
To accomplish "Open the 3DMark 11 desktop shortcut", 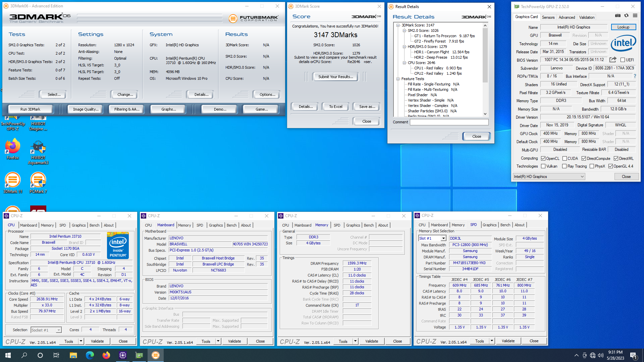I will pos(13,183).
